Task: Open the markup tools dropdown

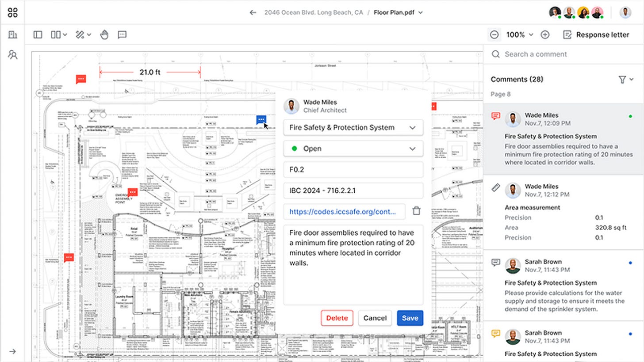Action: pyautogui.click(x=83, y=34)
